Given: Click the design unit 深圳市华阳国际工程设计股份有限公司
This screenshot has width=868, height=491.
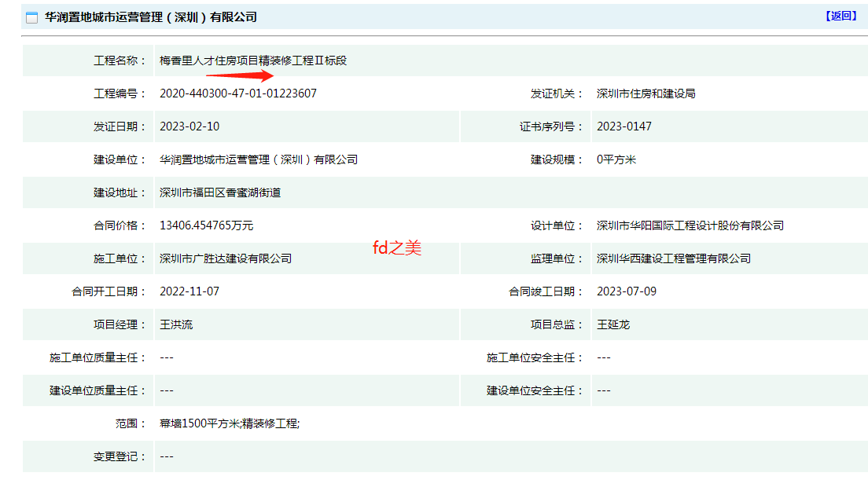Looking at the screenshot, I should [690, 225].
